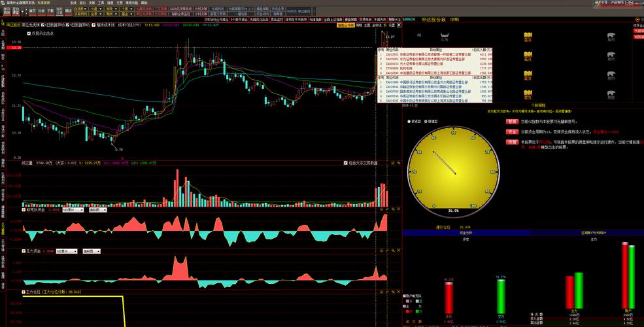This screenshot has width=644, height=327.
Task: Open the 5日累计 dropdown for 主力资金
Action: [67, 251]
